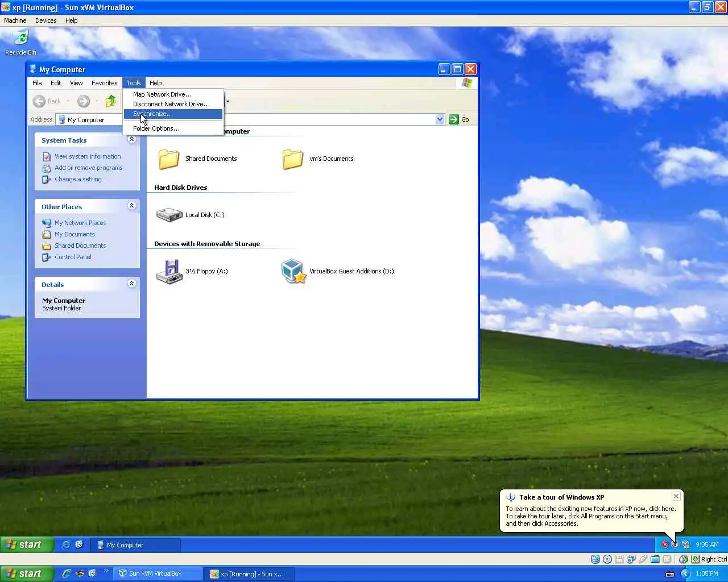Click the CD/DVD status icon in VirtualBox

(x=607, y=559)
